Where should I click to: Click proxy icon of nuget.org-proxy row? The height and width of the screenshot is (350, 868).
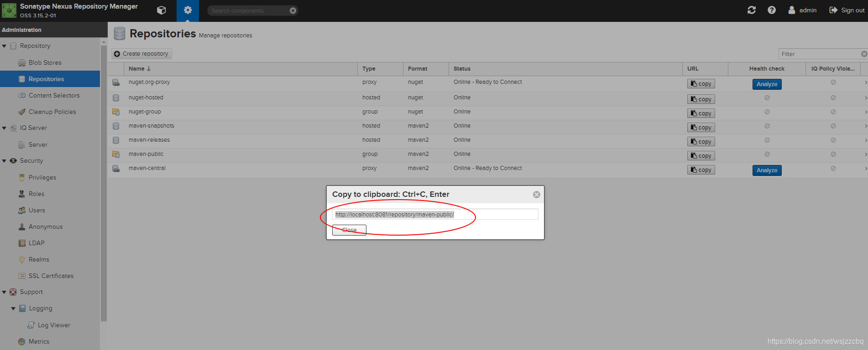(116, 82)
